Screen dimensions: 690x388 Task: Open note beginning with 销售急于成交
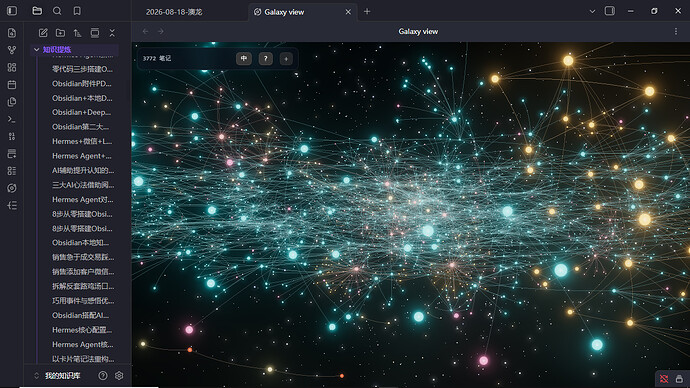[x=83, y=257]
